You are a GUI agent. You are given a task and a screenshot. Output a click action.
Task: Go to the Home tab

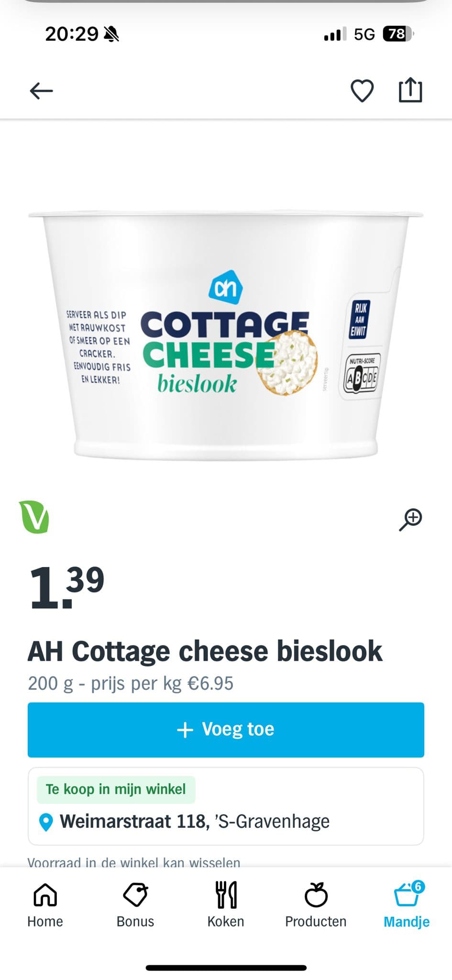(45, 904)
